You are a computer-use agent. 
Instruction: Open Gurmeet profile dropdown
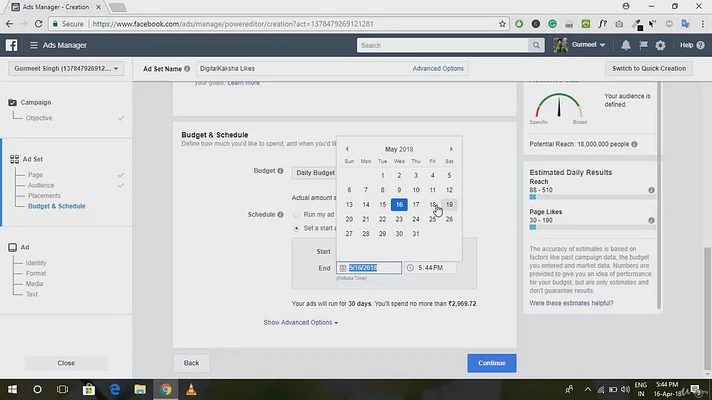[x=588, y=45]
